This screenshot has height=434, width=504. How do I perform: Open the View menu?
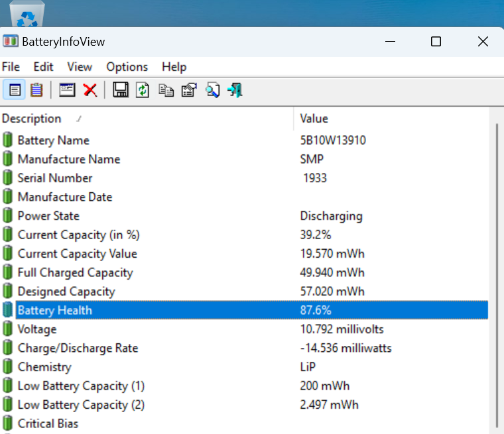pos(80,67)
